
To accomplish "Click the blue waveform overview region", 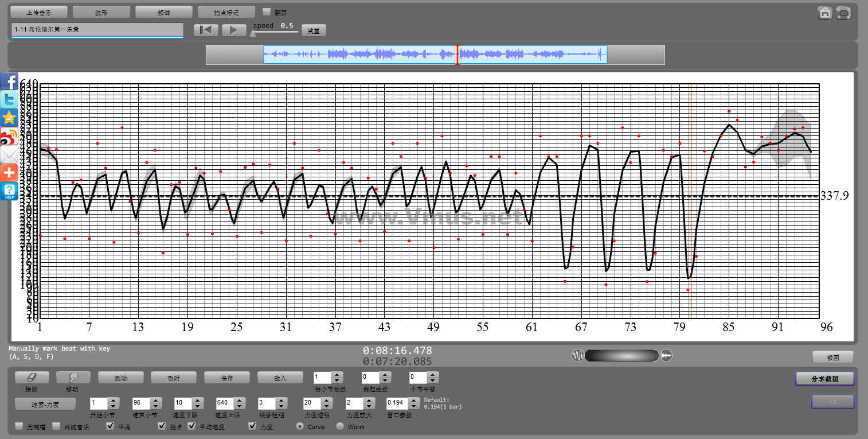I will tap(435, 55).
